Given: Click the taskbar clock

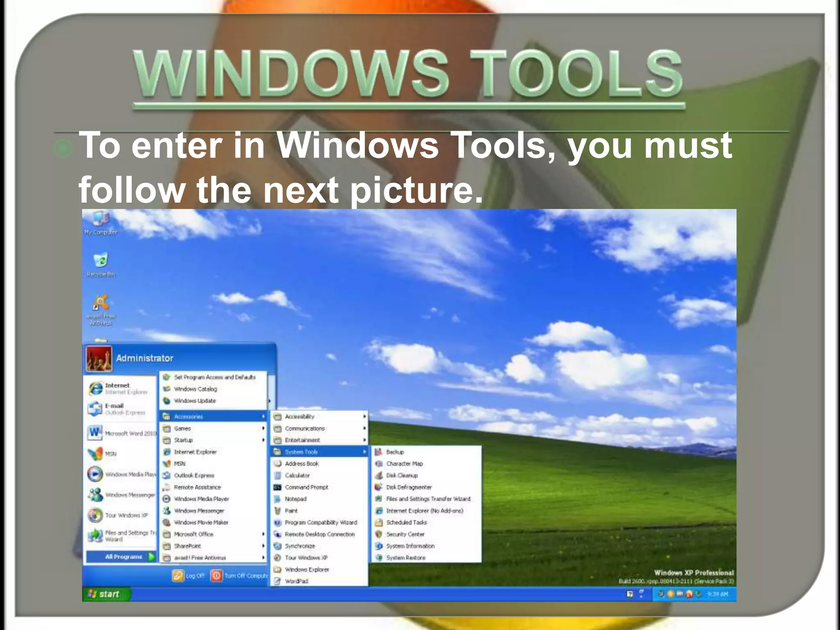Looking at the screenshot, I should click(x=717, y=594).
